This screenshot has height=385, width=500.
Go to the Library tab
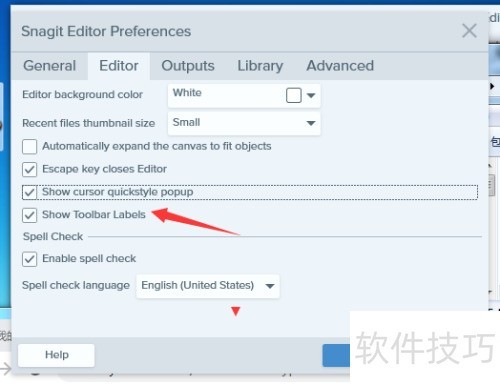tap(260, 66)
